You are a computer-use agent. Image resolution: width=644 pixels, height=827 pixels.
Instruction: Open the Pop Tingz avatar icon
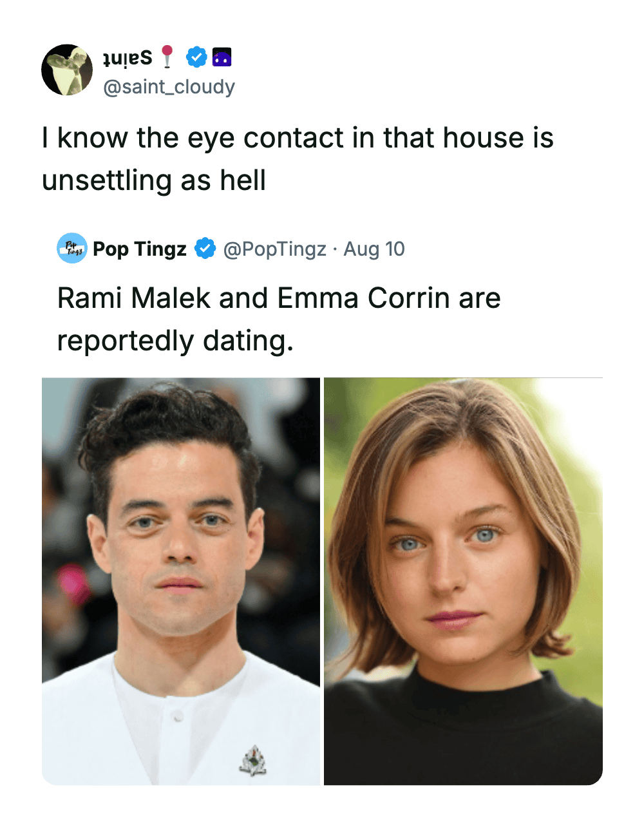pos(72,248)
